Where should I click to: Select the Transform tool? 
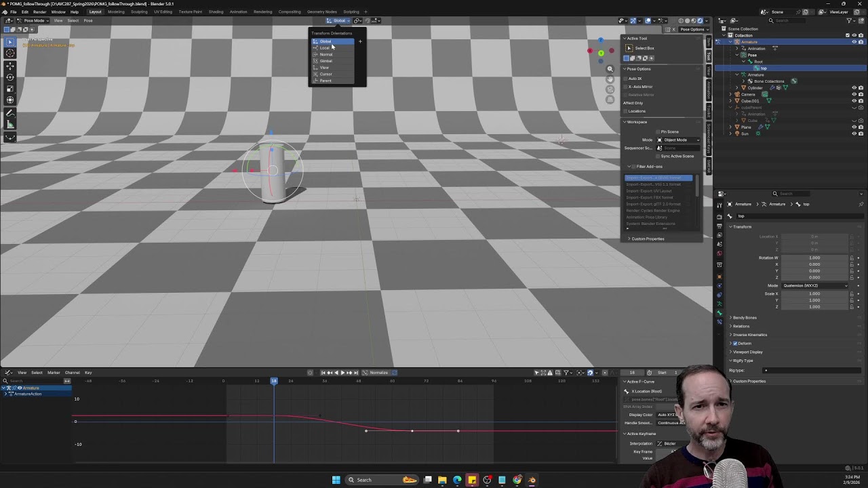point(10,100)
